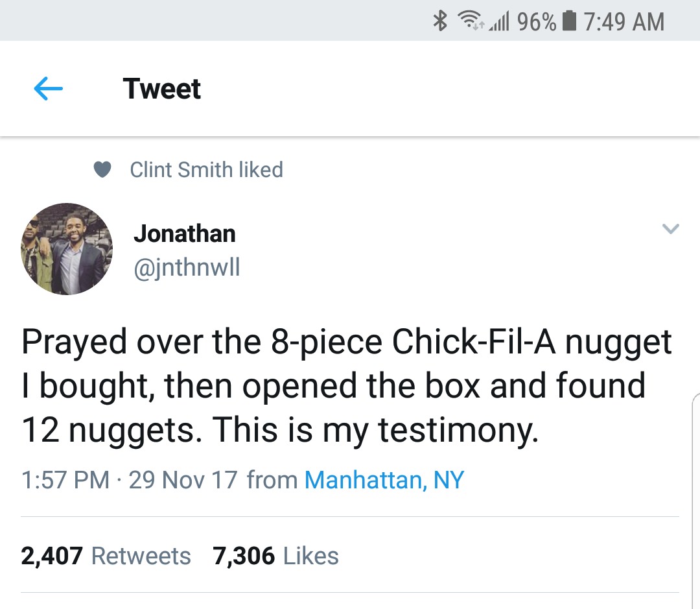Open the @jnthnwll handle
The height and width of the screenshot is (609, 700).
click(187, 267)
